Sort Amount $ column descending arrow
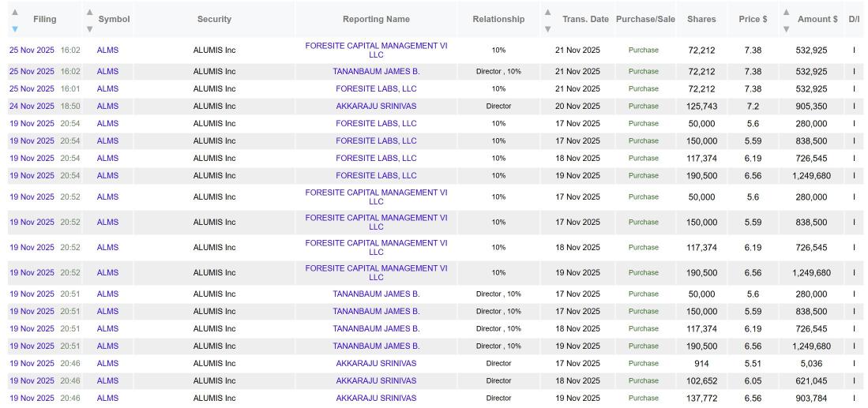Screen dimensions: 868x408 pyautogui.click(x=786, y=28)
